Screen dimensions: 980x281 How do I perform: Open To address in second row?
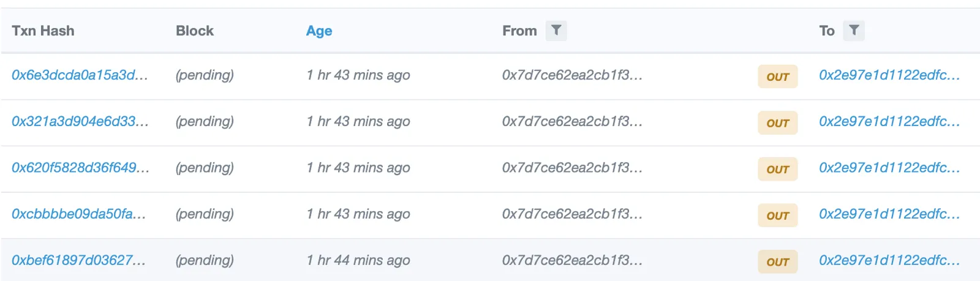tap(889, 121)
